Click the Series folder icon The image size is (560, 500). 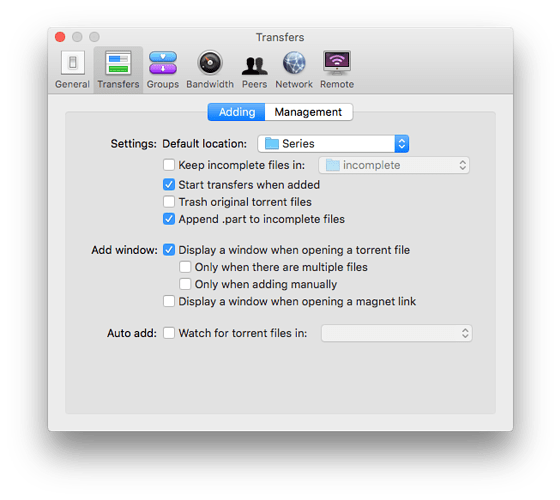pos(271,144)
